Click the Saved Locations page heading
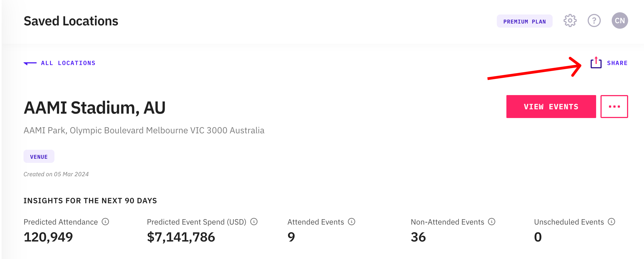The image size is (644, 259). click(71, 21)
